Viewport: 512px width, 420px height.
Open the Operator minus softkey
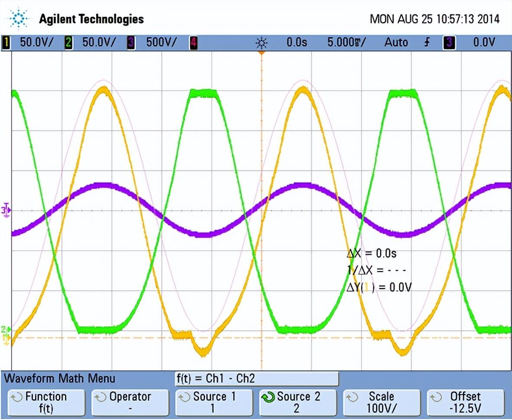pos(130,402)
